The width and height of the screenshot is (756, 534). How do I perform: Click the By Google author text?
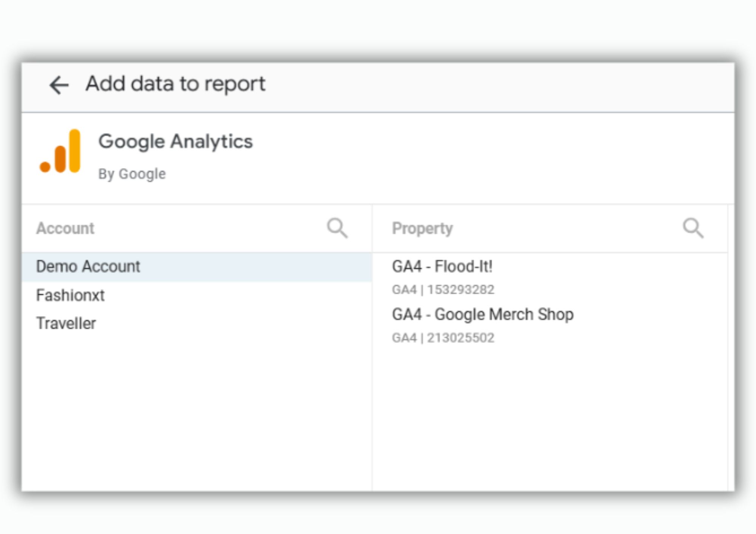click(132, 174)
